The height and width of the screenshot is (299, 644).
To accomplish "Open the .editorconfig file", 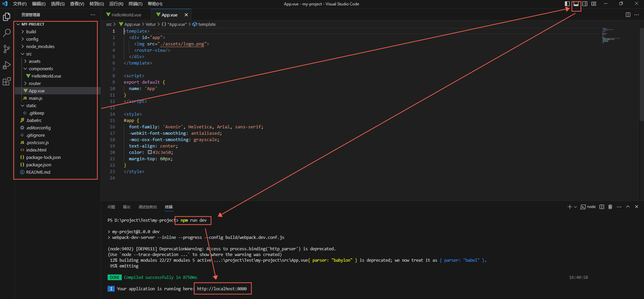I will (x=57, y=128).
